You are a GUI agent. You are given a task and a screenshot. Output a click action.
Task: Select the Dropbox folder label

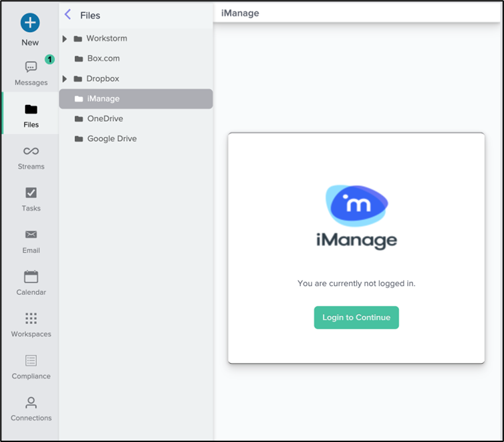[x=103, y=79]
